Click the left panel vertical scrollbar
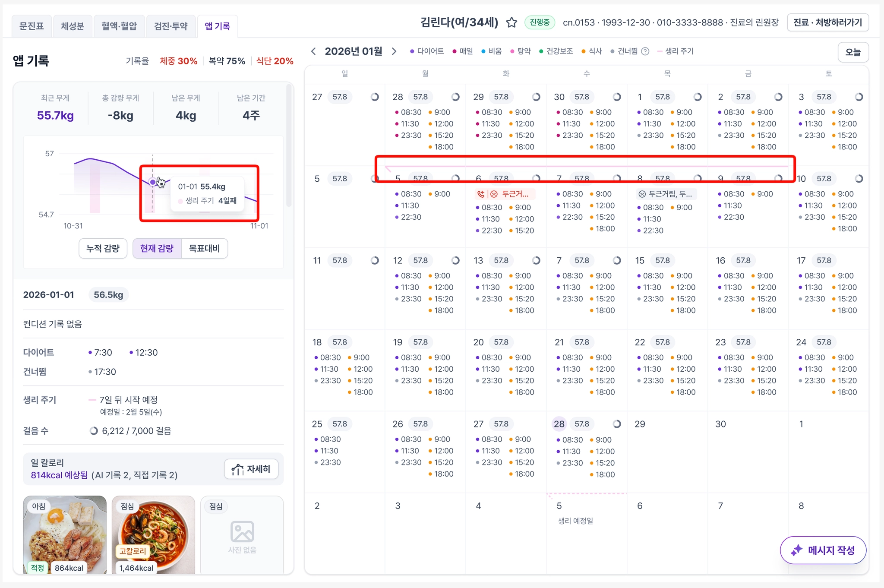The image size is (884, 588). (x=289, y=145)
